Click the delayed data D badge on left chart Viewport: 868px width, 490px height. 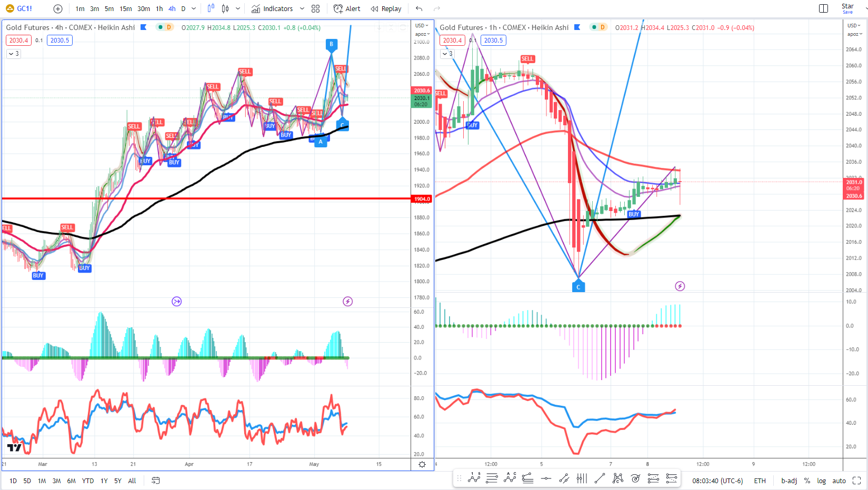[169, 27]
